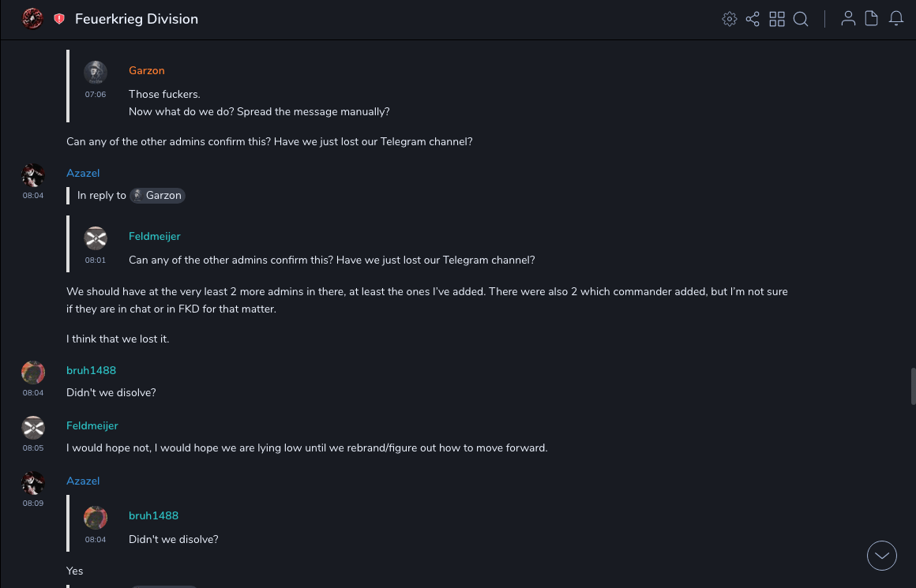Click the chat scrollbar thumb
Viewport: 916px width, 588px height.
[x=912, y=385]
